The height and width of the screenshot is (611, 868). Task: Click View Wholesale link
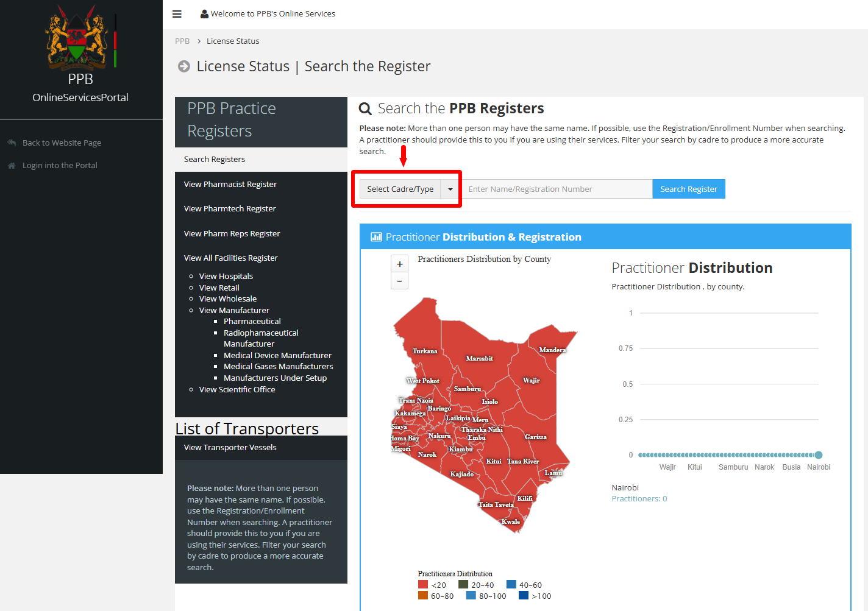(228, 298)
